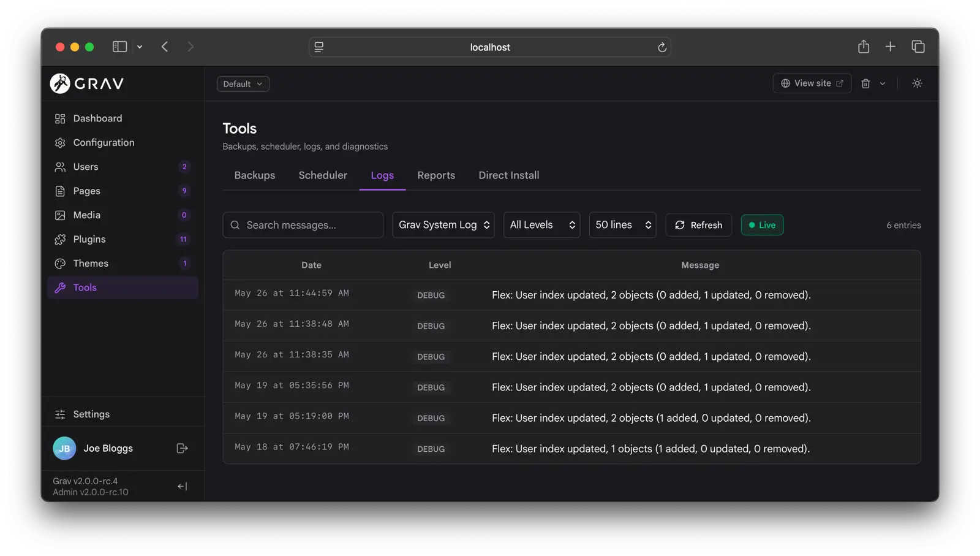Open a new tab with plus icon
The height and width of the screenshot is (556, 980).
click(x=891, y=47)
